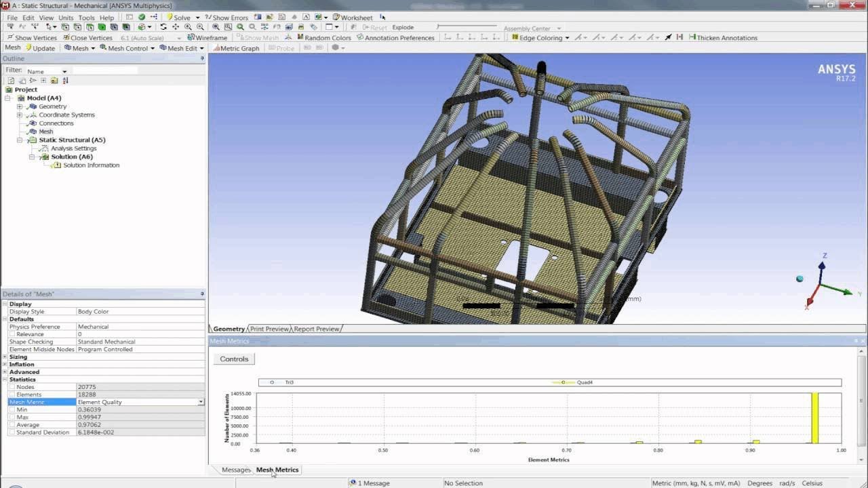Viewport: 868px width, 488px height.
Task: Toggle the Elements statistics checkbox
Action: point(12,394)
